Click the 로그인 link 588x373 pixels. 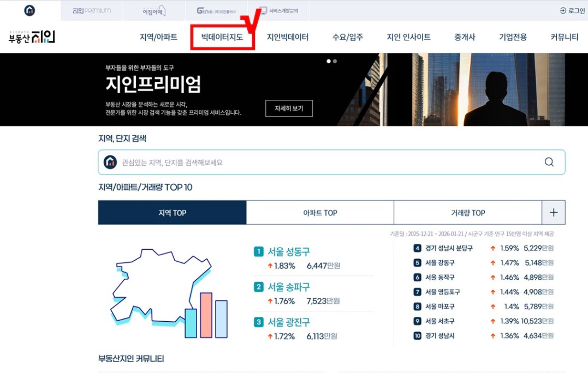(572, 10)
